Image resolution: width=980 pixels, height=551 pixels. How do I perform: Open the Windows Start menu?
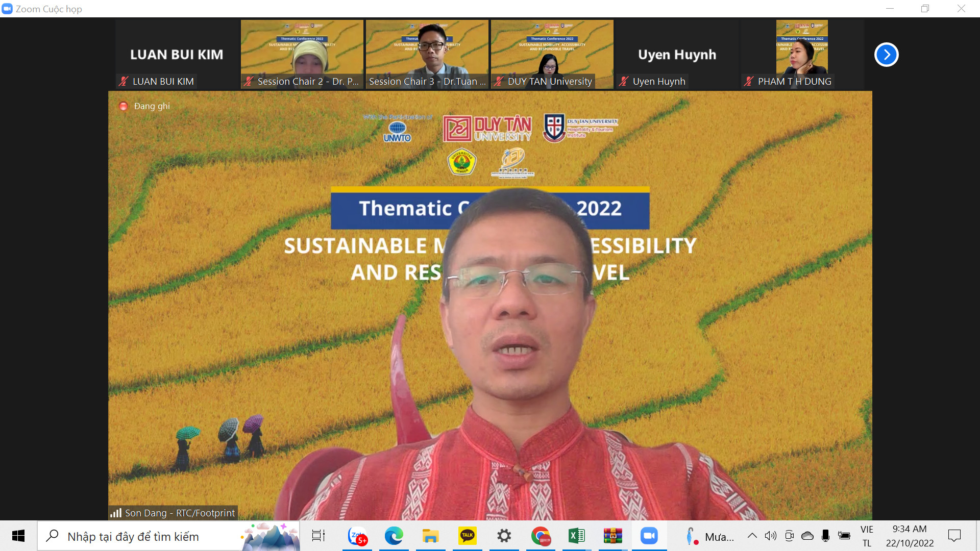(18, 536)
